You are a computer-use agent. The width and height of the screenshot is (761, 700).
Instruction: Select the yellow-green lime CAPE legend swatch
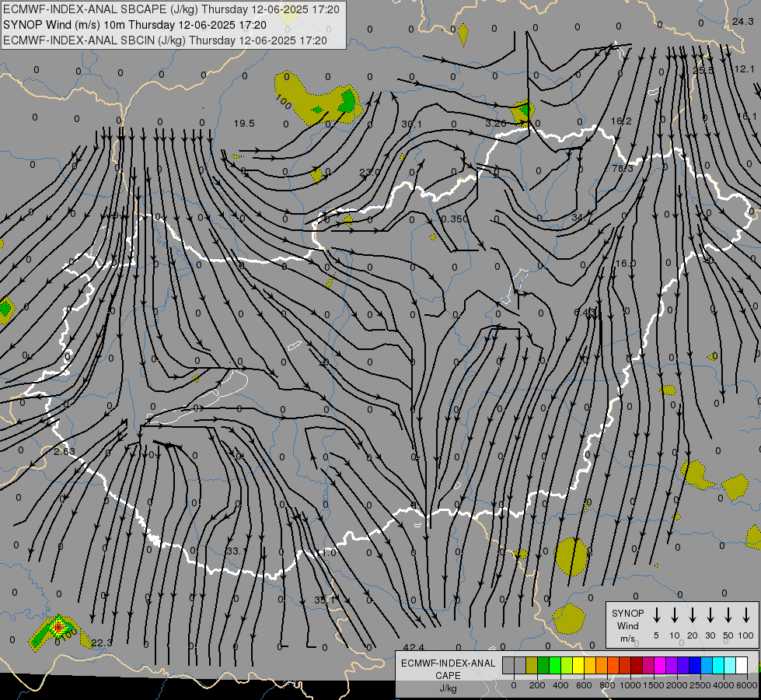567,666
